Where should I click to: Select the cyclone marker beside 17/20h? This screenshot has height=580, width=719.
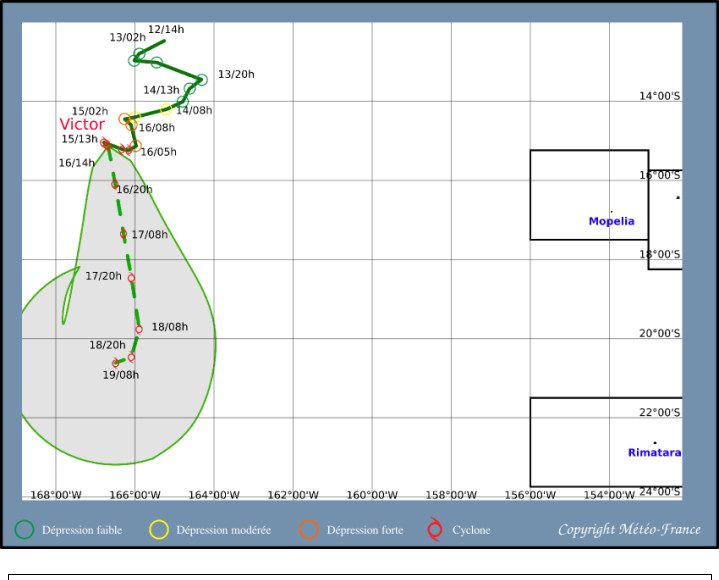point(131,278)
